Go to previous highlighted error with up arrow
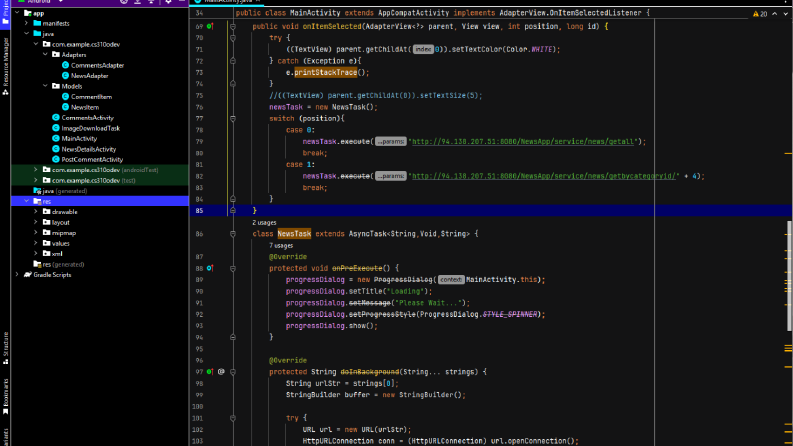The width and height of the screenshot is (793, 446). click(774, 14)
